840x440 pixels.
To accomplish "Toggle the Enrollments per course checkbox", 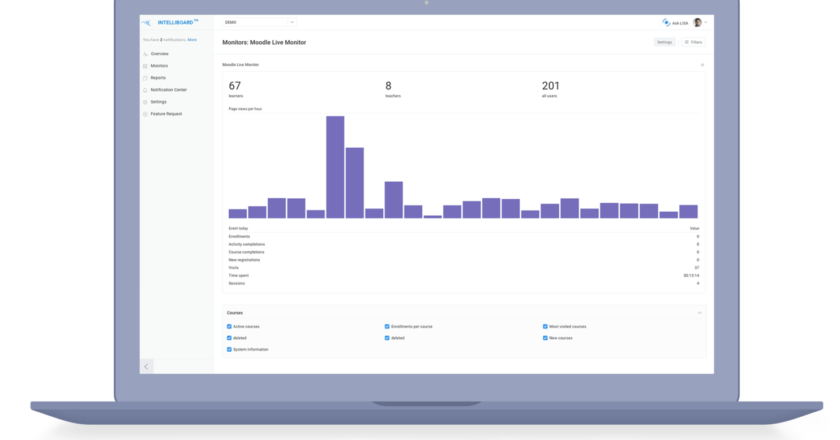I will coord(387,326).
